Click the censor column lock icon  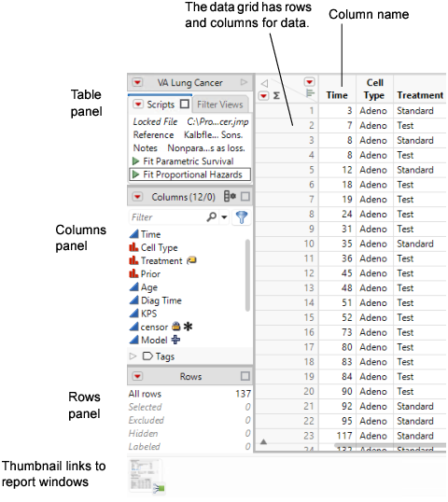[x=175, y=327]
